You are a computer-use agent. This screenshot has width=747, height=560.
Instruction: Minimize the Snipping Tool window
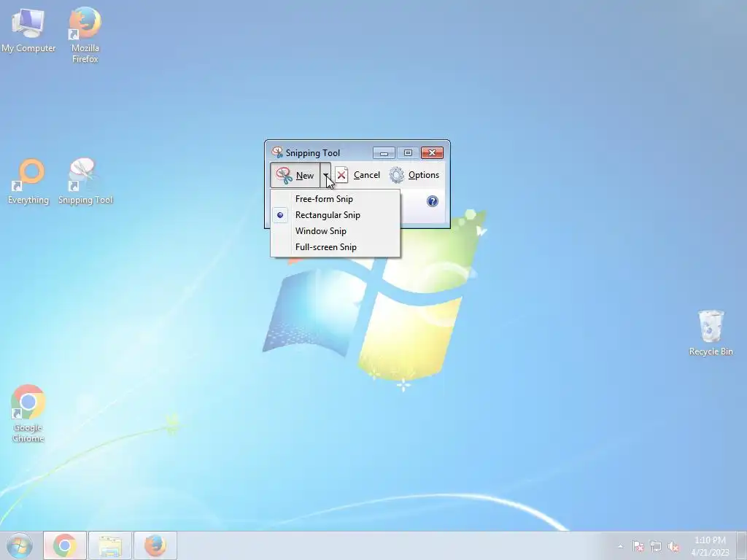click(384, 153)
